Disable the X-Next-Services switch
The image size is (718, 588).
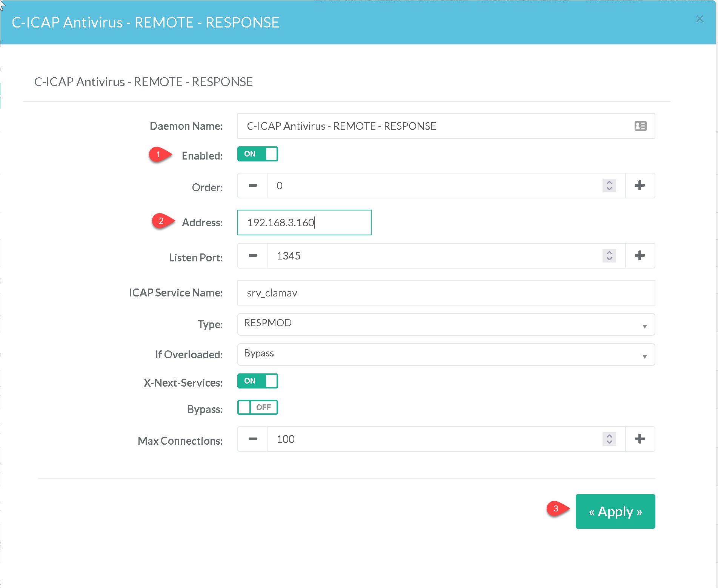[x=257, y=381]
